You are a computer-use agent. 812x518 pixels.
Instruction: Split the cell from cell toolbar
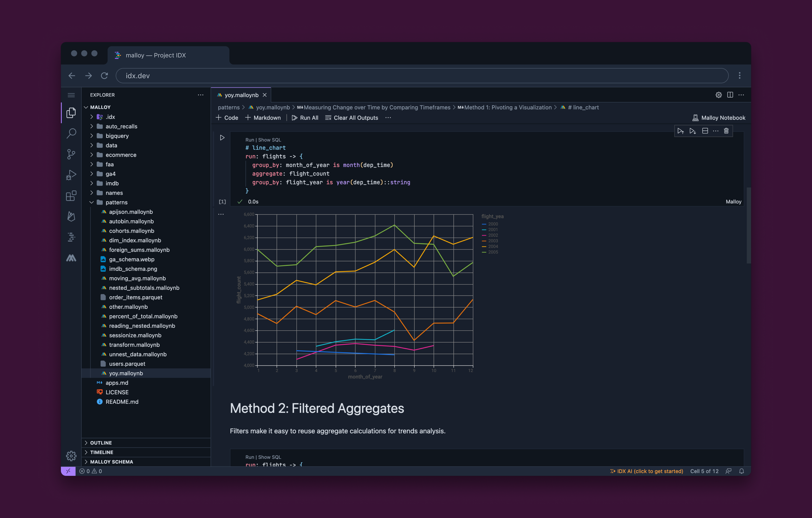click(x=705, y=131)
